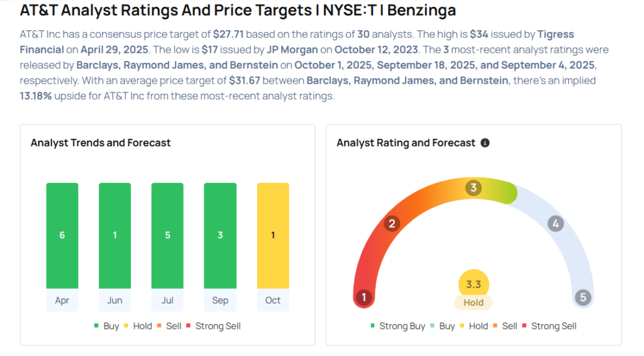This screenshot has height=356, width=644.
Task: Toggle the Buy legend in Analyst Trends chart
Action: 109,326
